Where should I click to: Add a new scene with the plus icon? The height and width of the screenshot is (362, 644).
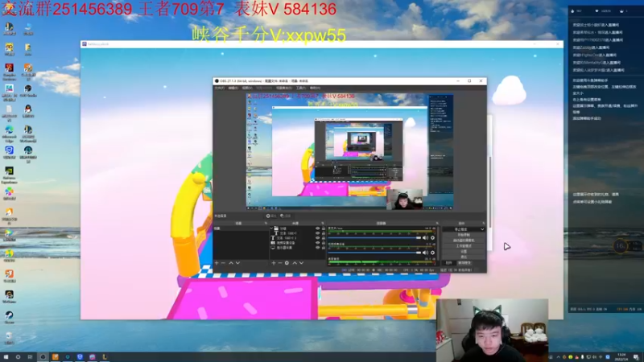coord(217,263)
